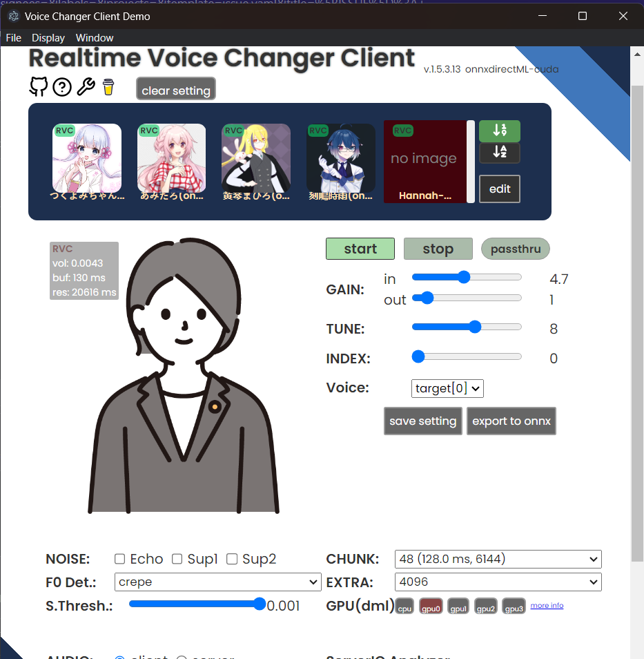644x659 pixels.
Task: Open the Display menu
Action: [48, 37]
